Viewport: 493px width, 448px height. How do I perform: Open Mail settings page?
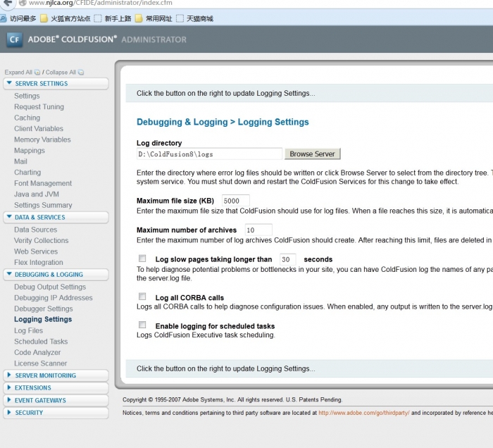20,161
